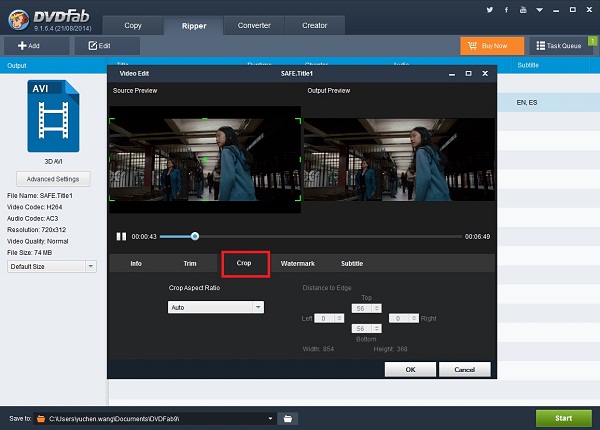Viewport: 600px width, 430px height.
Task: Open the Task Queue list
Action: tap(559, 46)
